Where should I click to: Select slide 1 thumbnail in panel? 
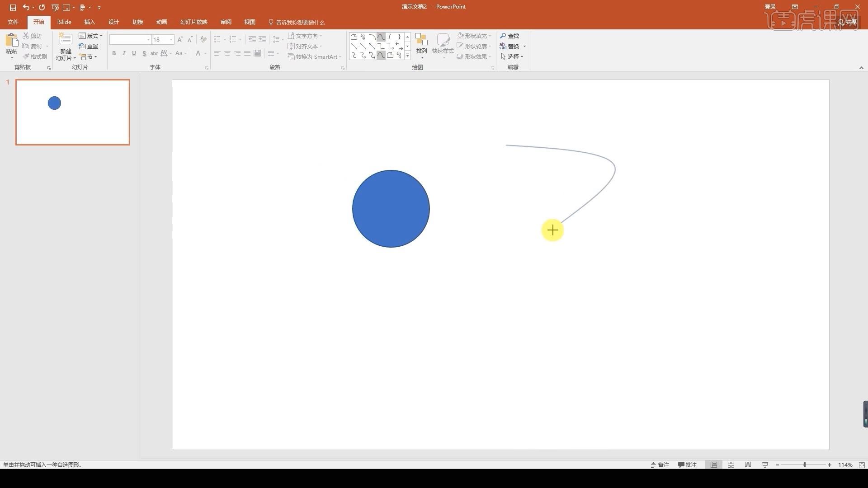coord(73,112)
